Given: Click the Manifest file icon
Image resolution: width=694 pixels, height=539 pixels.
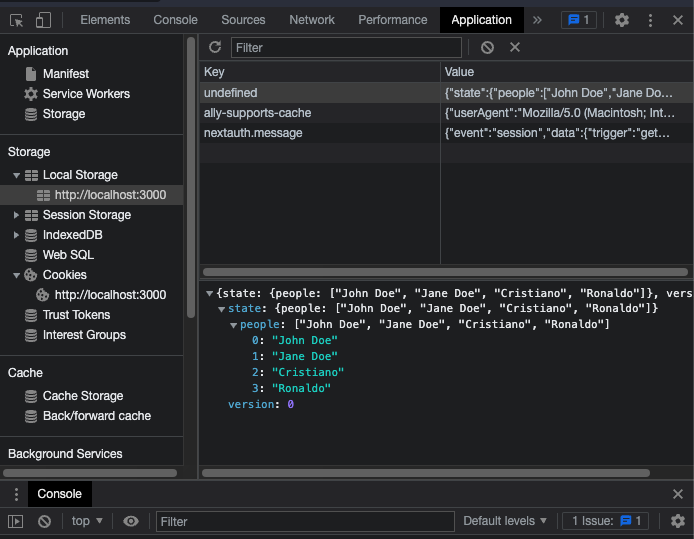Looking at the screenshot, I should (31, 74).
